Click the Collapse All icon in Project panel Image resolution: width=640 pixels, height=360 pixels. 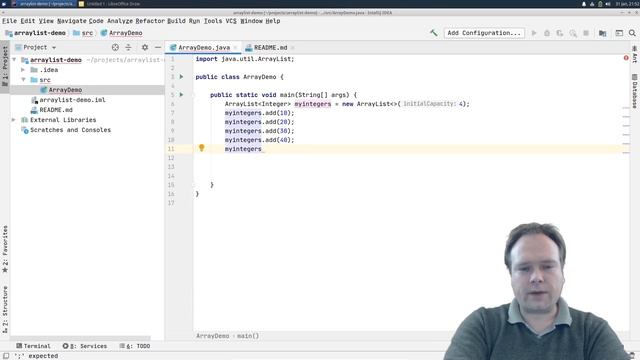pyautogui.click(x=128, y=47)
